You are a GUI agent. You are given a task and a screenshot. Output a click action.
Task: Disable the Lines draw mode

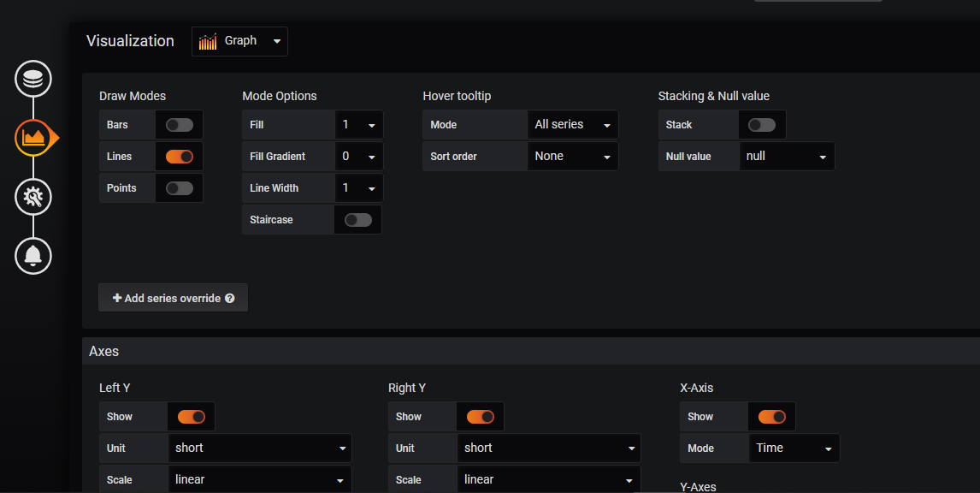(180, 157)
